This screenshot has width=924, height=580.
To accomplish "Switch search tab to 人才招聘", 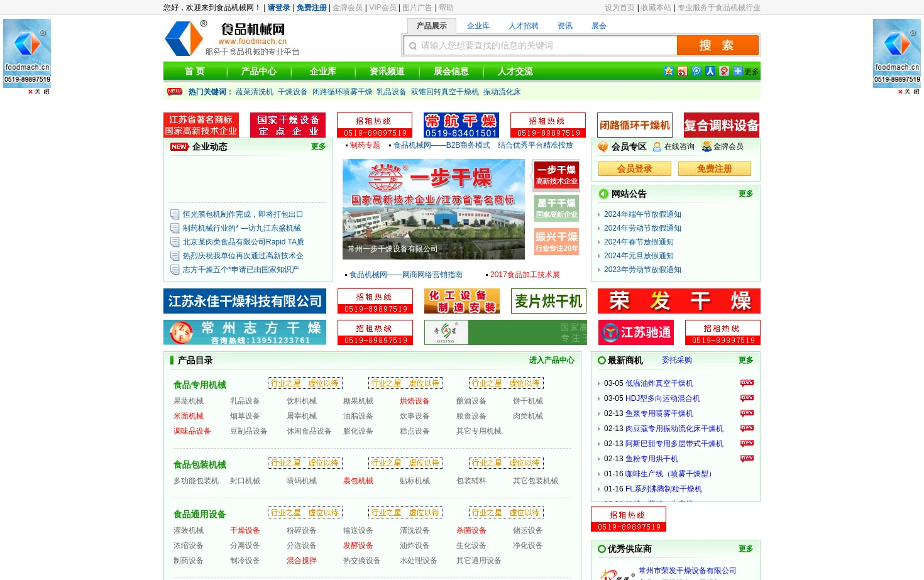I will tap(524, 26).
